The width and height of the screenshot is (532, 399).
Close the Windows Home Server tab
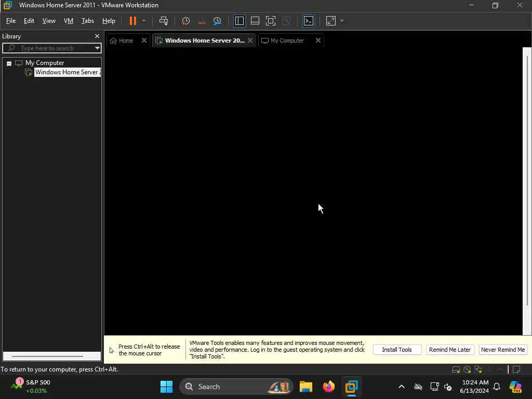(250, 41)
